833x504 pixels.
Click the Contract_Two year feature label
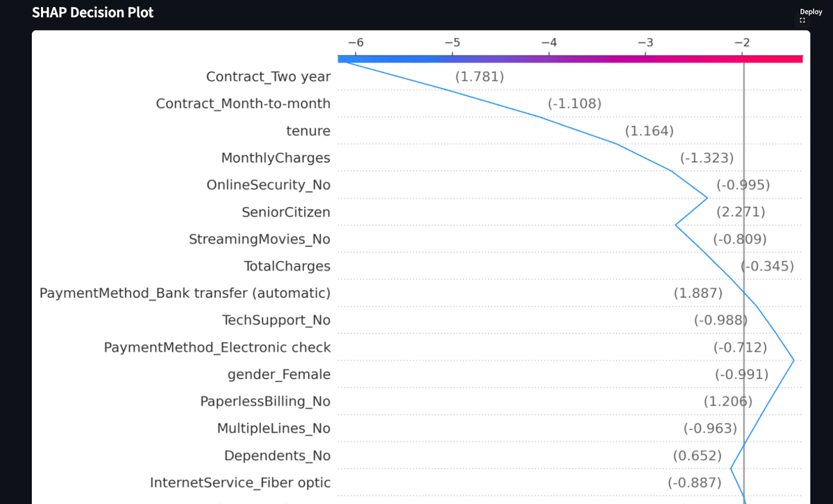coord(269,77)
